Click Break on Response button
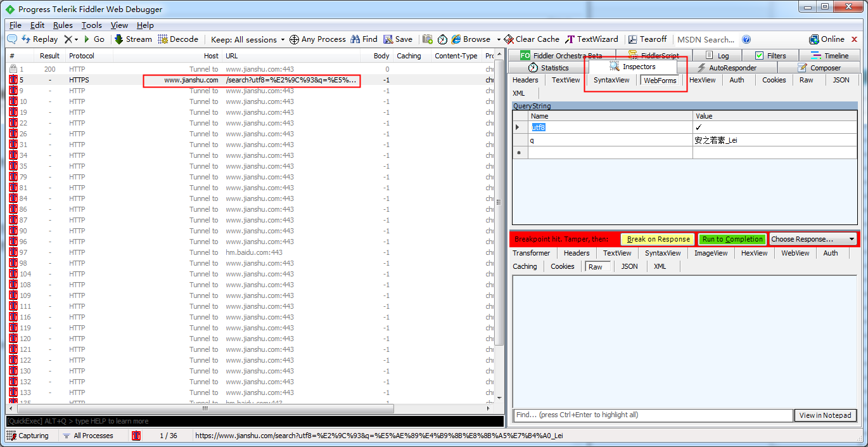 [x=658, y=239]
